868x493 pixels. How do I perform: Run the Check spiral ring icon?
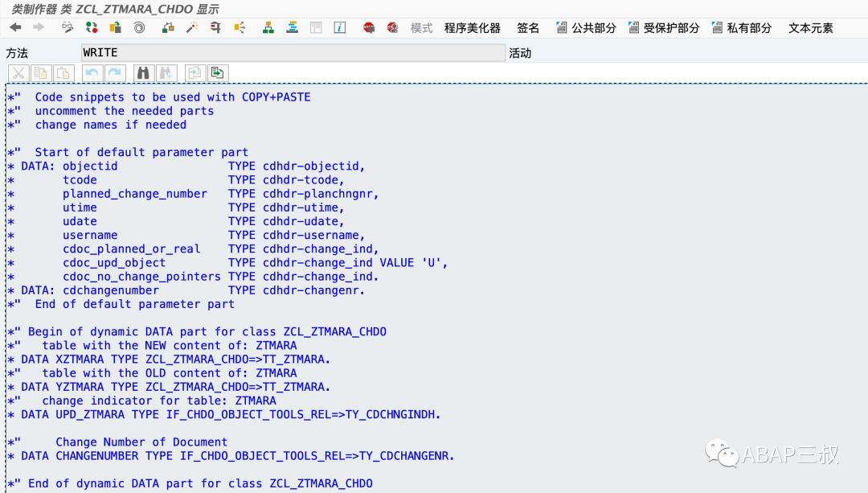(x=139, y=27)
